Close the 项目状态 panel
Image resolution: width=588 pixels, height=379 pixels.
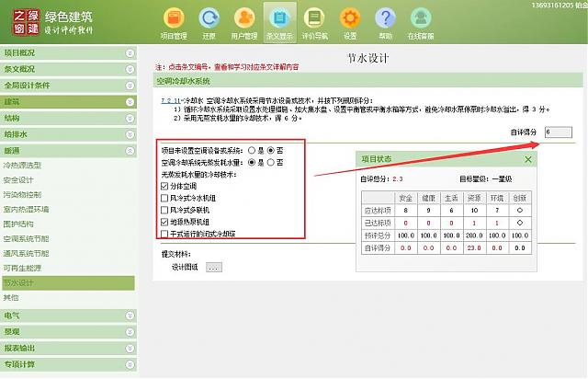tap(528, 159)
